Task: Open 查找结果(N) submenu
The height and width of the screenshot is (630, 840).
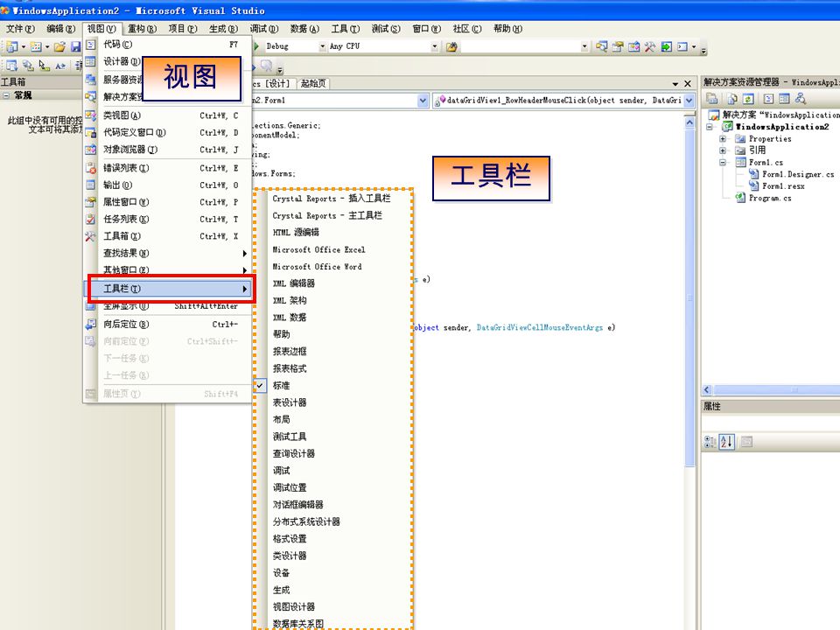Action: (x=168, y=253)
